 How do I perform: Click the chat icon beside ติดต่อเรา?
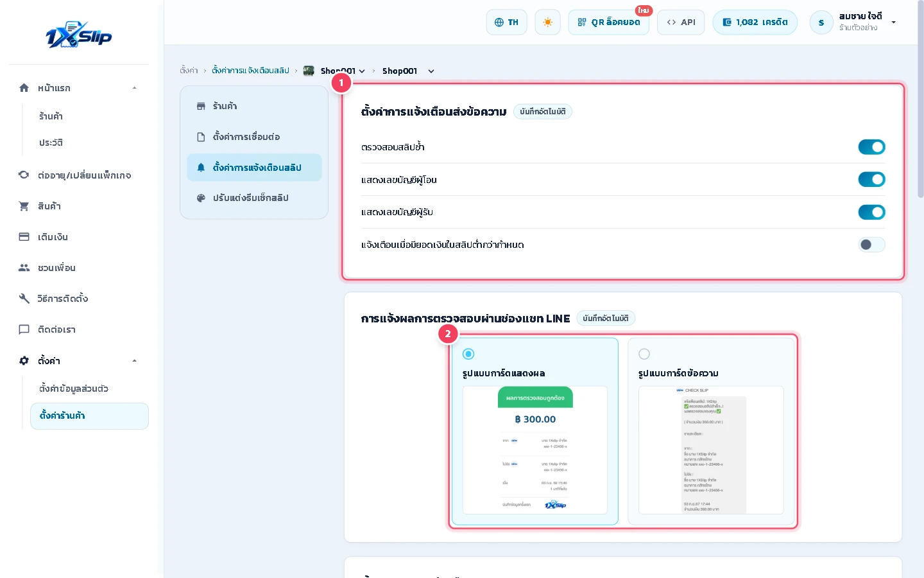24,329
